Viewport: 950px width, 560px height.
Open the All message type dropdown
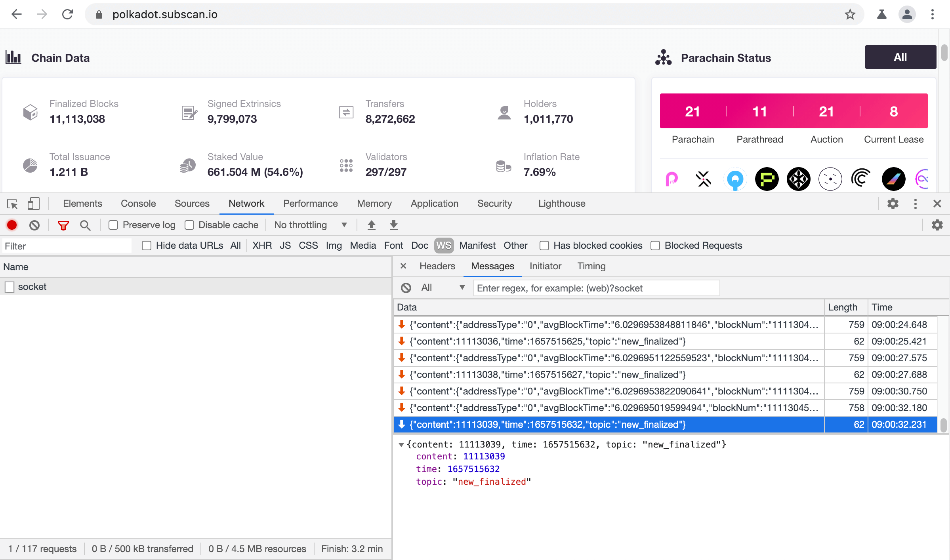[443, 288]
